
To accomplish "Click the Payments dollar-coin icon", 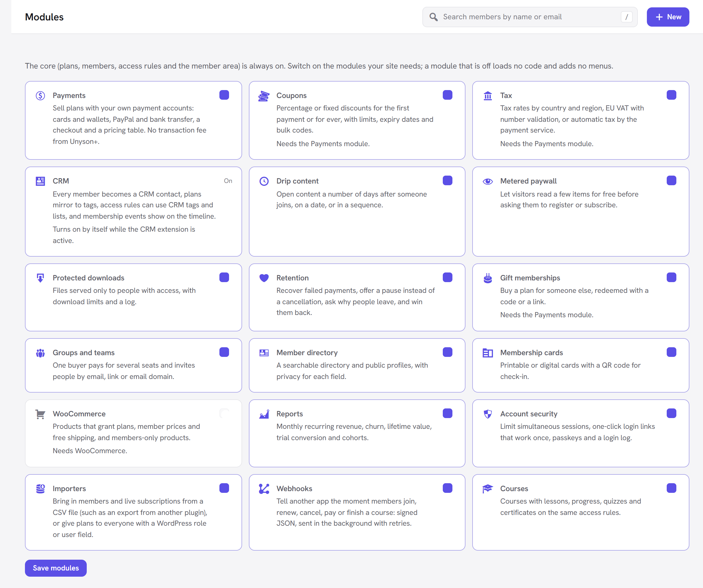I will pyautogui.click(x=40, y=96).
